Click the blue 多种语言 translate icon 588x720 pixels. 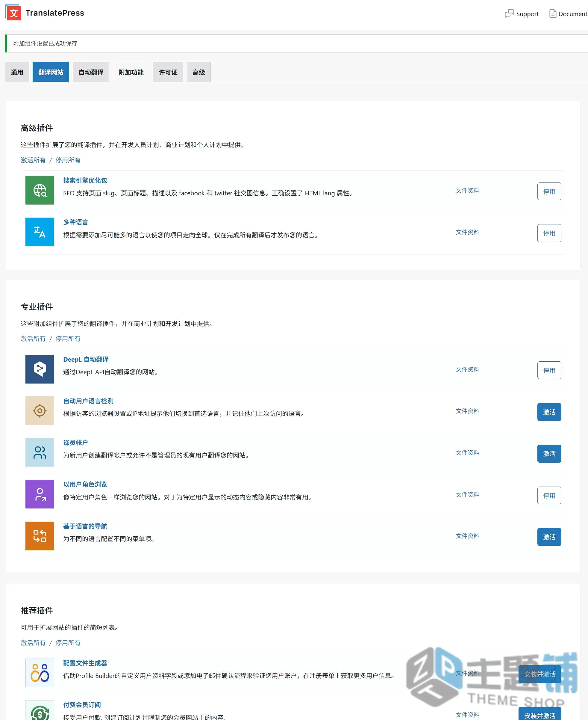pos(40,232)
